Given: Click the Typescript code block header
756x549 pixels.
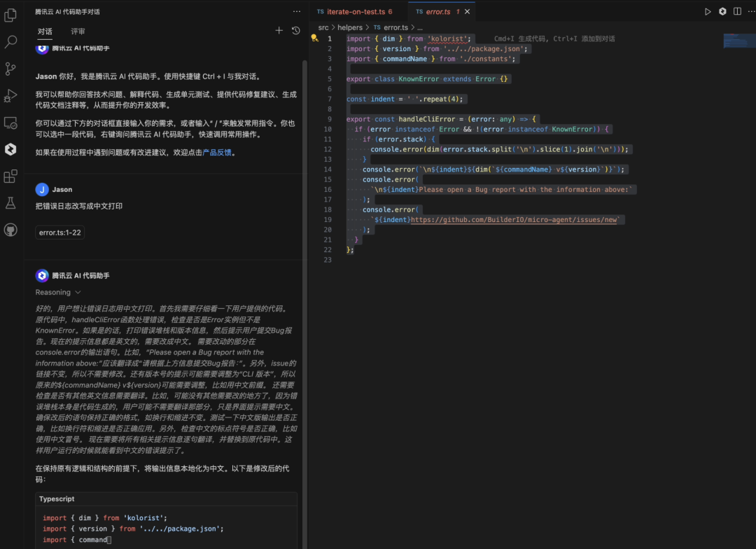Looking at the screenshot, I should click(167, 499).
